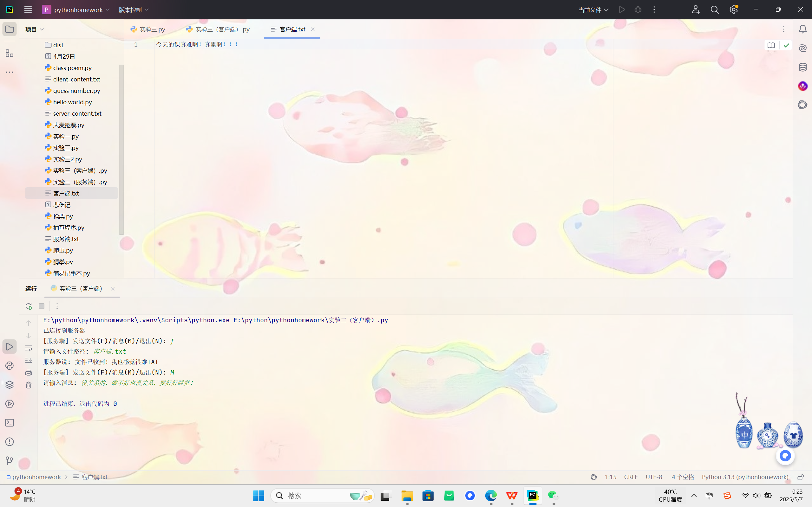Open the Python Packages layers icon
812x507 pixels.
point(10,385)
